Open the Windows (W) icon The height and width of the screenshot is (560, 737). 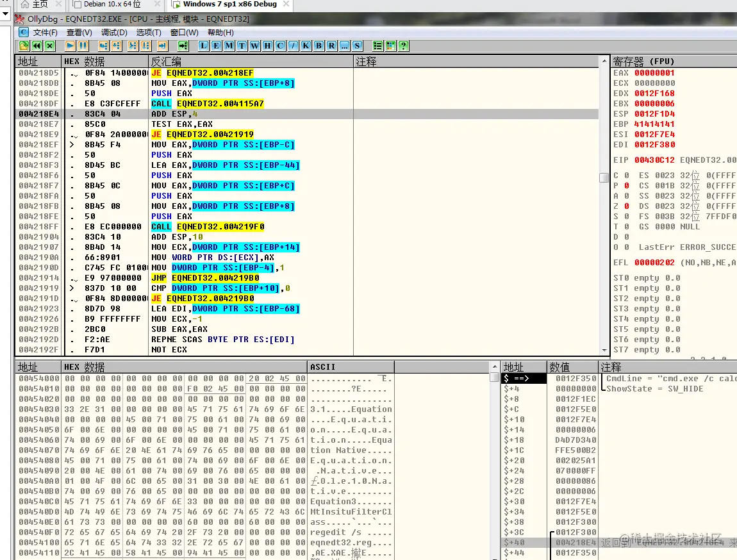pos(255,45)
